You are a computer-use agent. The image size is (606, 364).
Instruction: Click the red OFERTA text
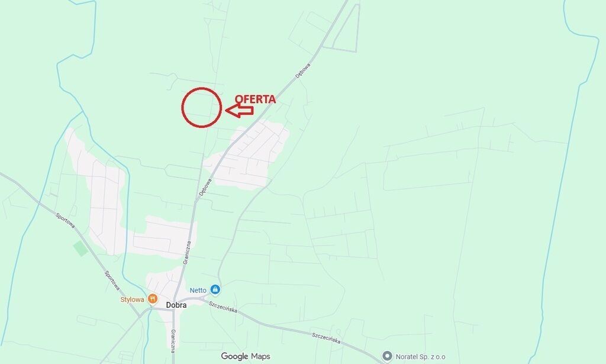click(256, 99)
